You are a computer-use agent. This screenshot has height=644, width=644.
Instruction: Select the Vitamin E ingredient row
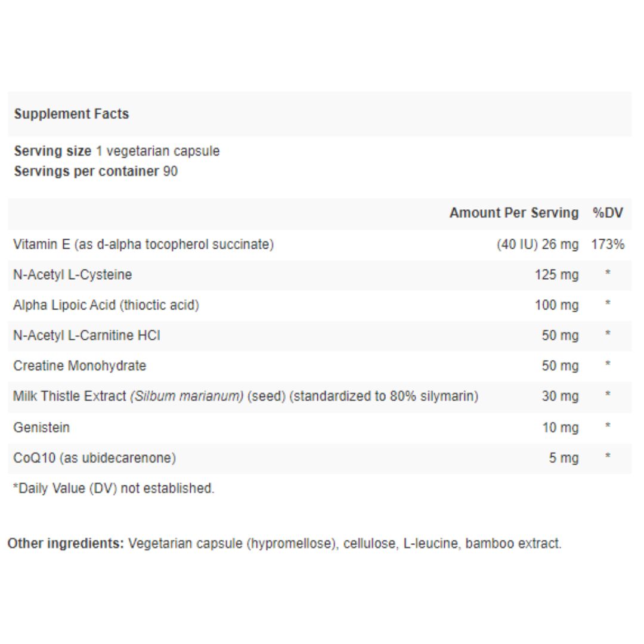[320, 244]
